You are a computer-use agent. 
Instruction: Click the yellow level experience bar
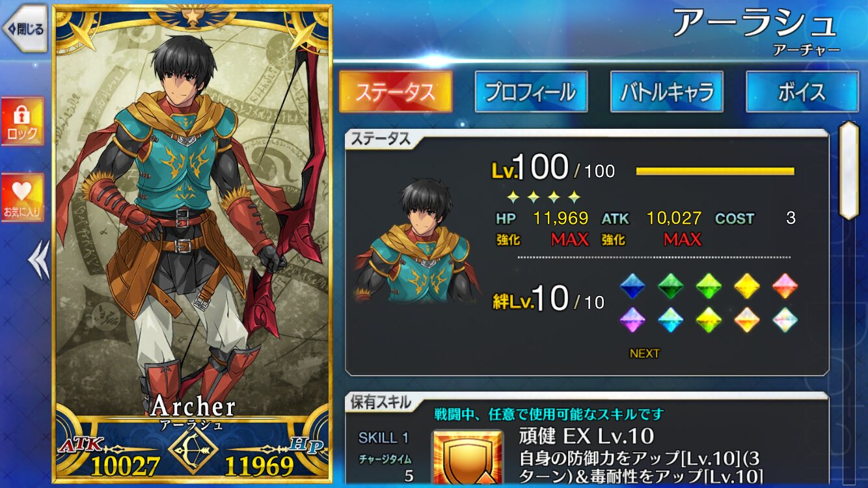tap(715, 171)
